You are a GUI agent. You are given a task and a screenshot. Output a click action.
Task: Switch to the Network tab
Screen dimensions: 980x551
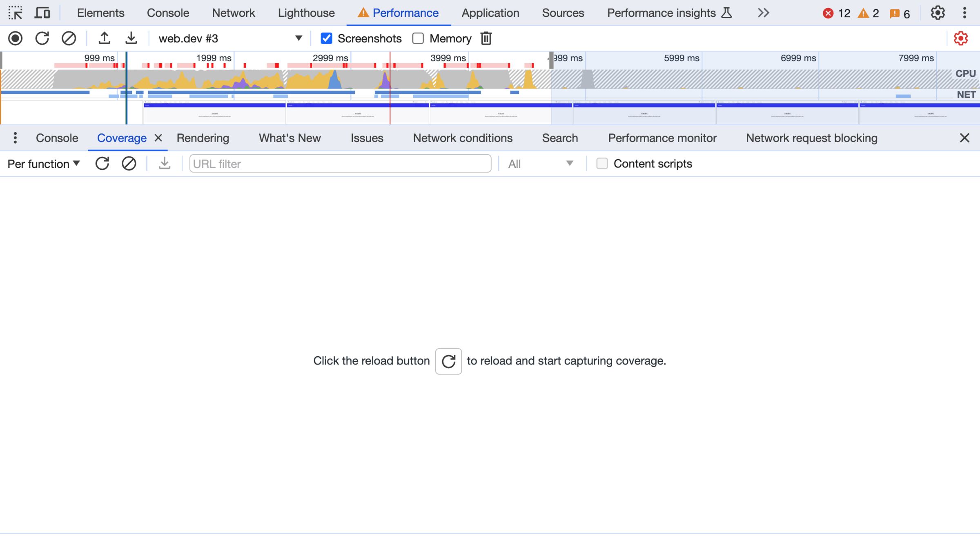233,13
